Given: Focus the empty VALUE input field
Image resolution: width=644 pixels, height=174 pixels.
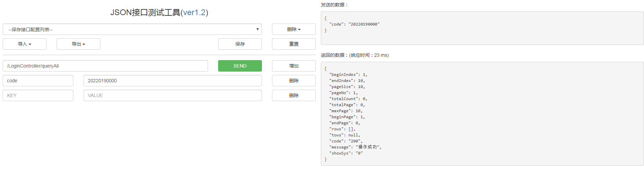Looking at the screenshot, I should tap(172, 95).
